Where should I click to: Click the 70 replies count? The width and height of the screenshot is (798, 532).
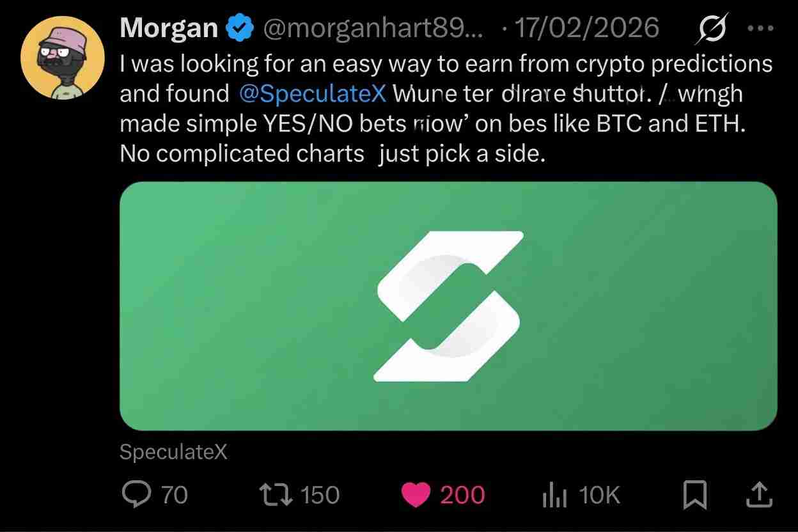coord(174,495)
